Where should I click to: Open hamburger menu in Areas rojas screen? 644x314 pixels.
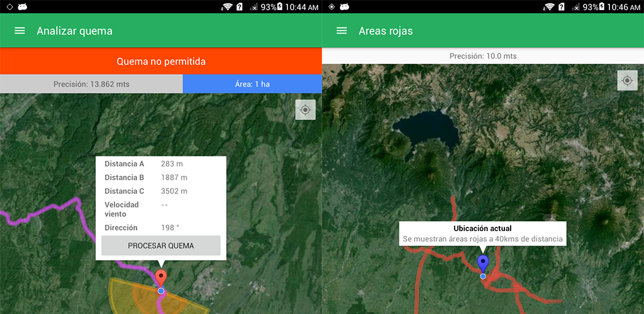coord(341,31)
